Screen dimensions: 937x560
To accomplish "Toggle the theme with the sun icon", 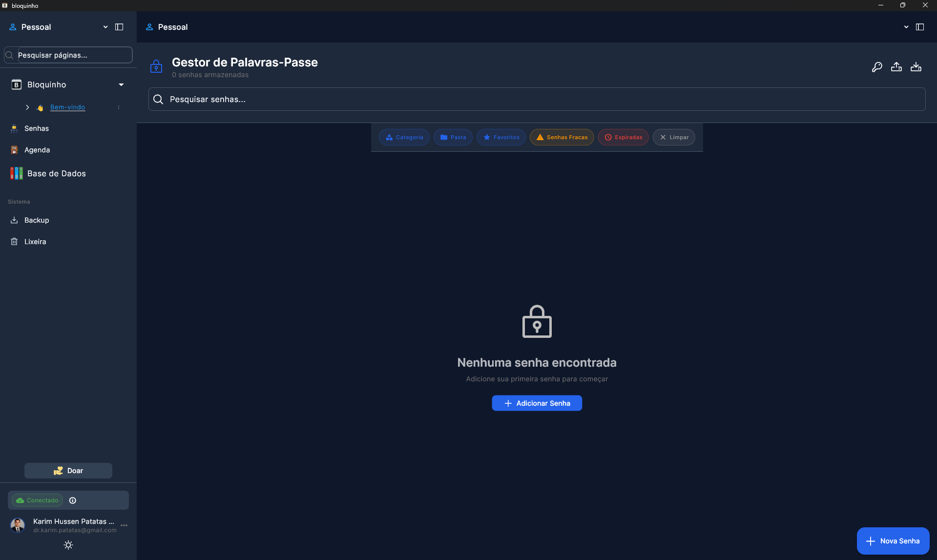I will [x=68, y=545].
